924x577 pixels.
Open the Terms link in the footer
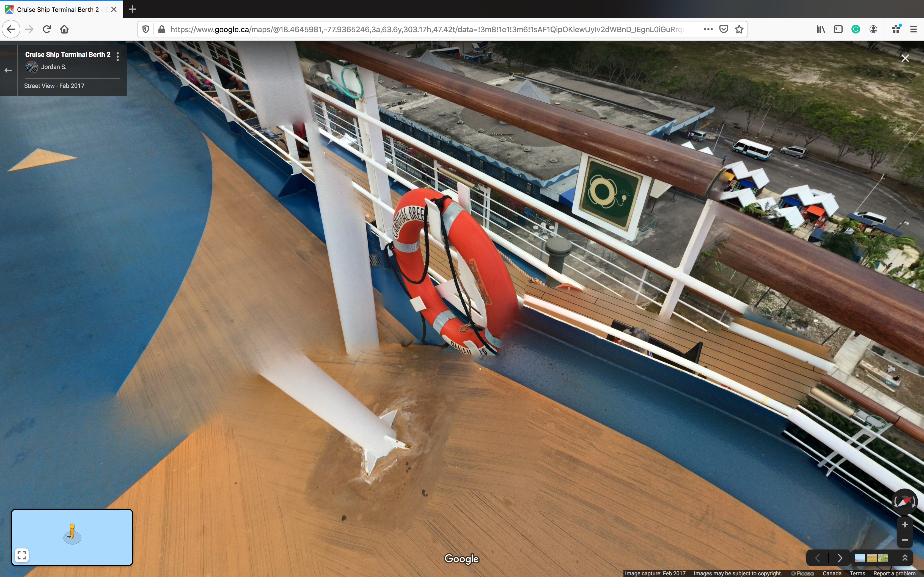pyautogui.click(x=857, y=573)
